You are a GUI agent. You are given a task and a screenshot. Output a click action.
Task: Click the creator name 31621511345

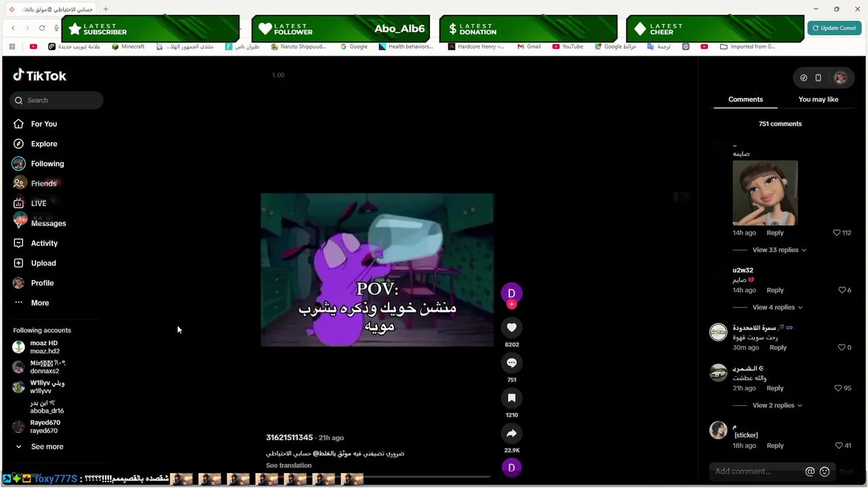click(290, 438)
